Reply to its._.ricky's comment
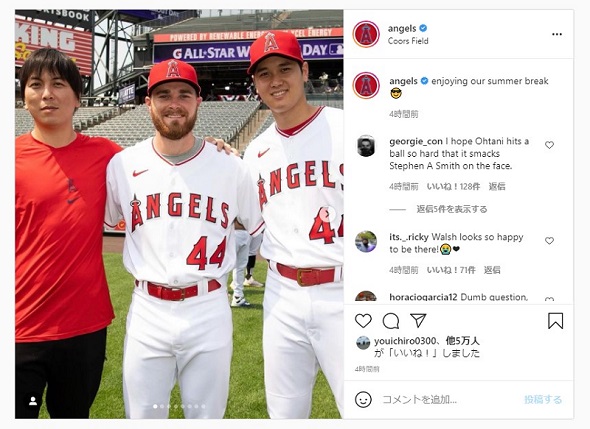Screen dimensions: 590x429 [x=492, y=270]
